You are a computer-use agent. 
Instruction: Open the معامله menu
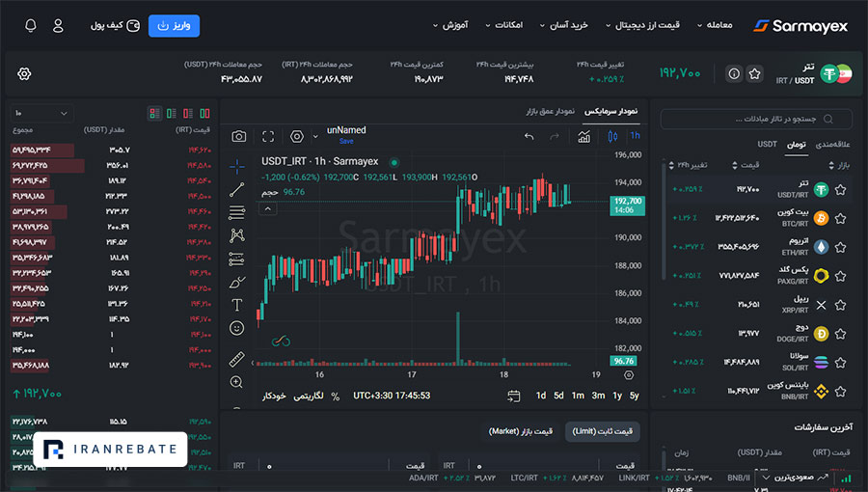click(715, 25)
